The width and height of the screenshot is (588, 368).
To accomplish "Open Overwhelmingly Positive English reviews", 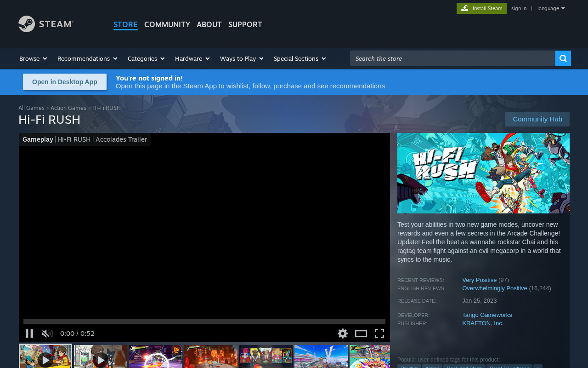I will coord(495,288).
